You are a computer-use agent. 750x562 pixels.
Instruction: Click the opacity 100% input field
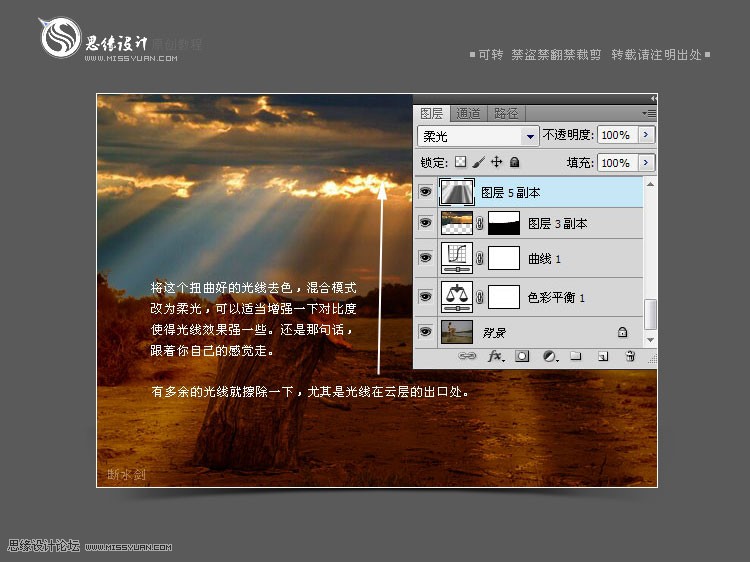(x=617, y=135)
